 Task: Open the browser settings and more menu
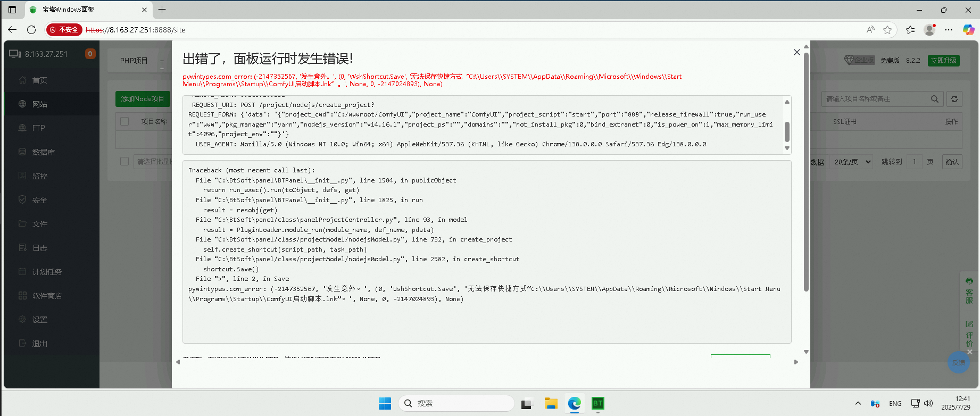(x=949, y=30)
